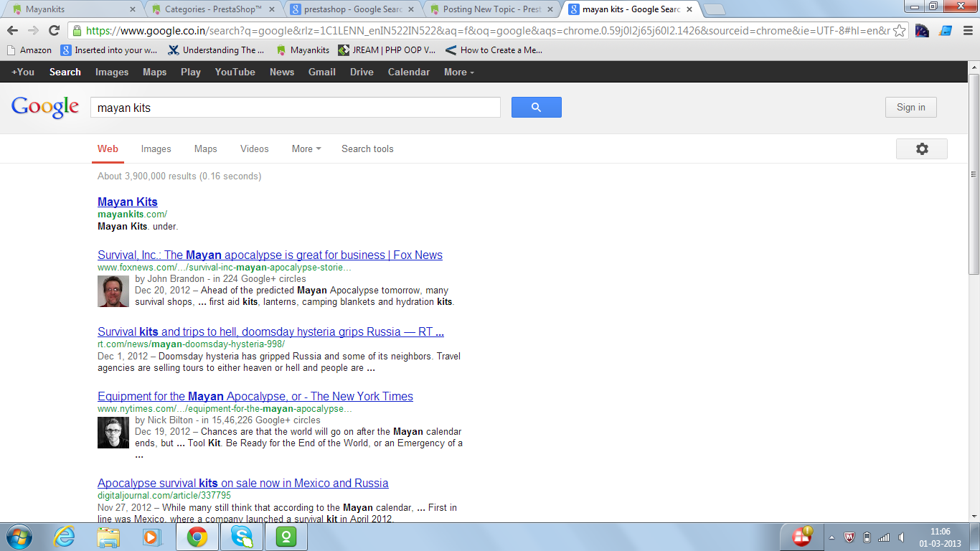Image resolution: width=980 pixels, height=551 pixels.
Task: Open Skype from the taskbar
Action: [x=242, y=537]
